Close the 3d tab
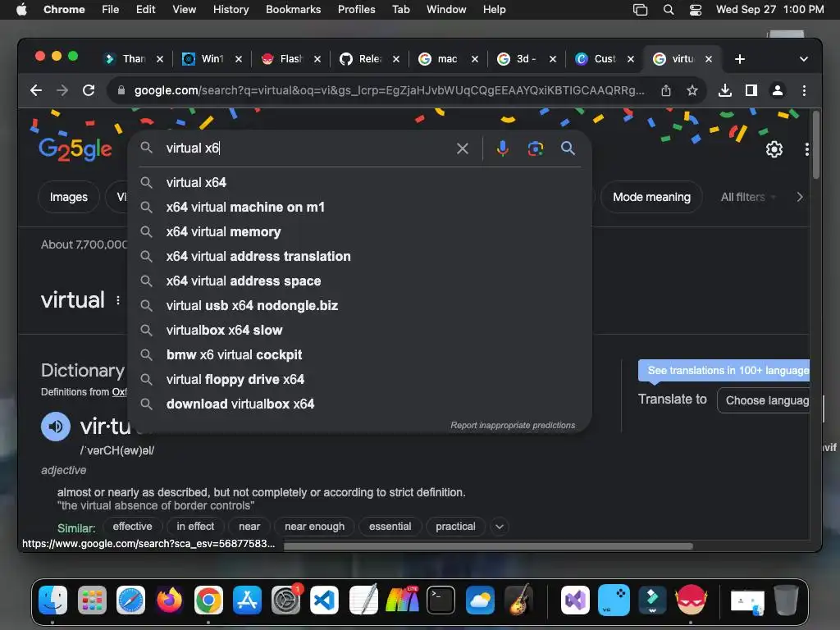The image size is (840, 630). (x=552, y=59)
